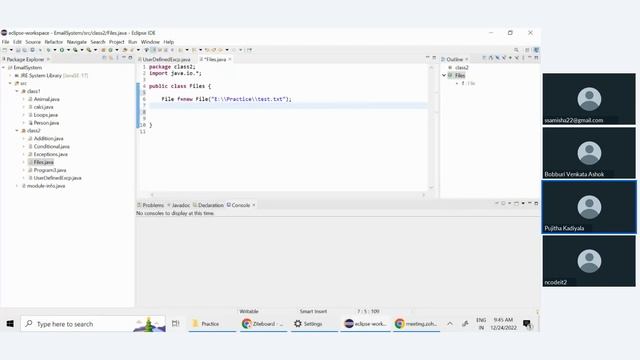Click the Open Perspective icon

(x=527, y=50)
